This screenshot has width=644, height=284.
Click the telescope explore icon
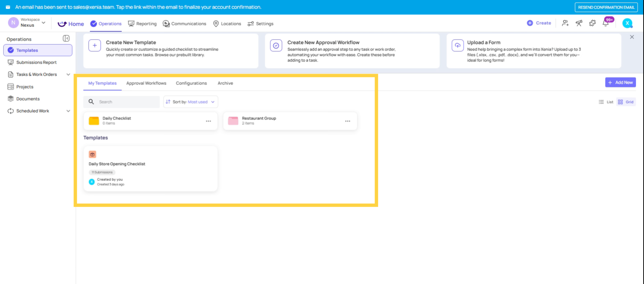click(579, 23)
